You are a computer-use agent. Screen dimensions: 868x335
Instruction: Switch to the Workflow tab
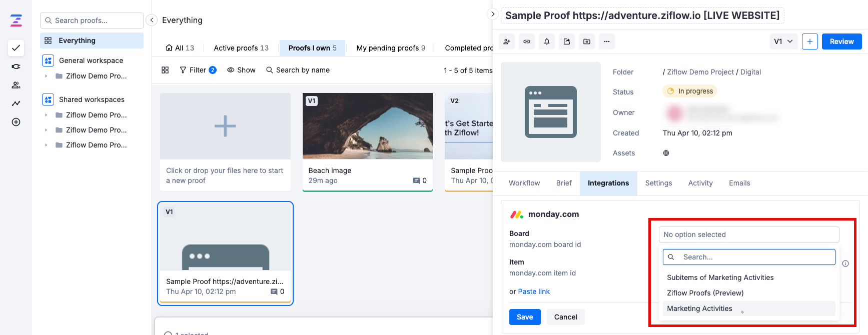[524, 183]
